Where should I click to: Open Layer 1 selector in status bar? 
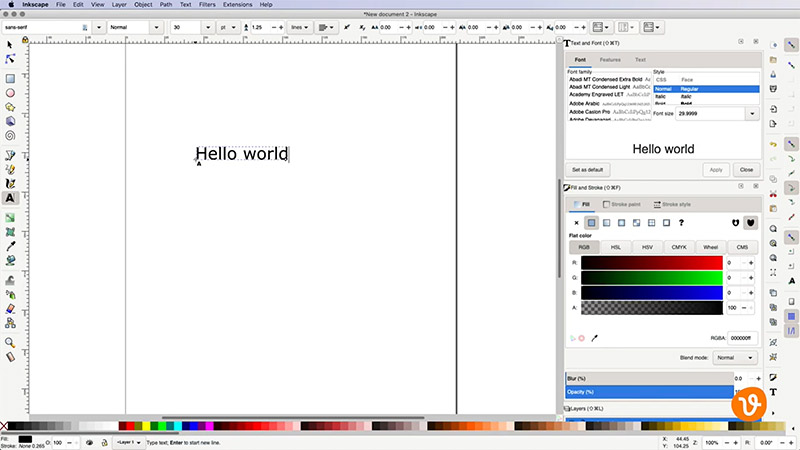129,442
